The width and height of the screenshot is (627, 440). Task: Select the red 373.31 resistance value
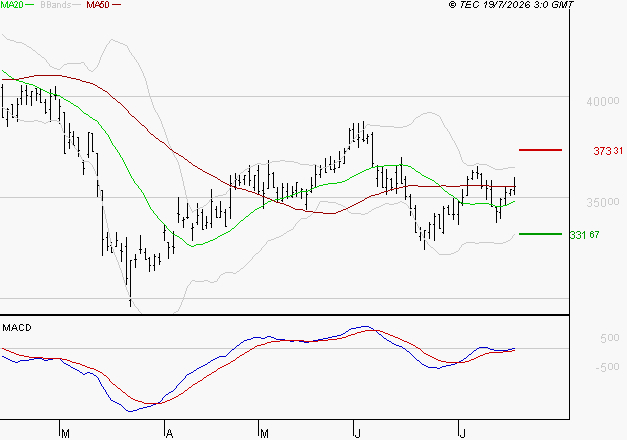point(608,151)
